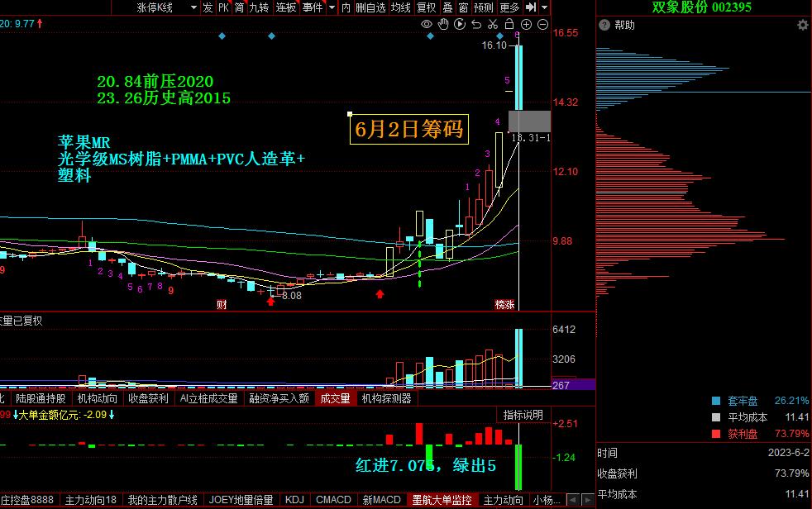
Task: Open the 更多 more menu
Action: pos(509,7)
